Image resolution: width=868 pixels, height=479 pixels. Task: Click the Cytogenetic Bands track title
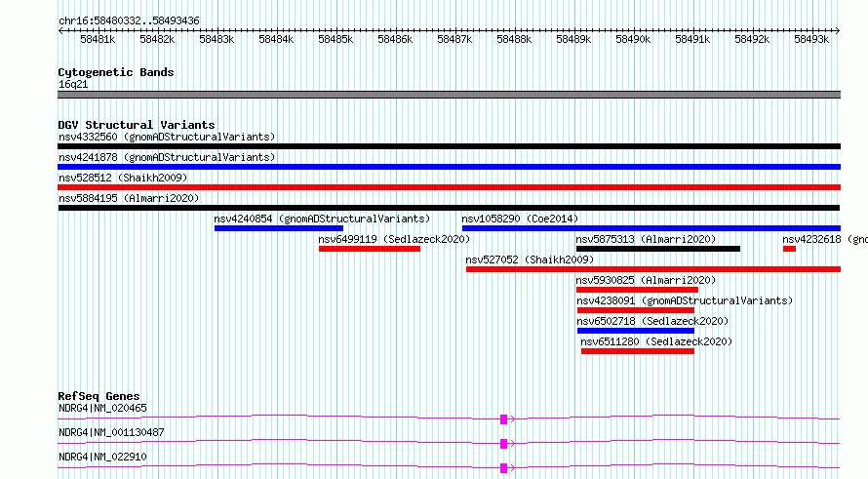[x=116, y=72]
